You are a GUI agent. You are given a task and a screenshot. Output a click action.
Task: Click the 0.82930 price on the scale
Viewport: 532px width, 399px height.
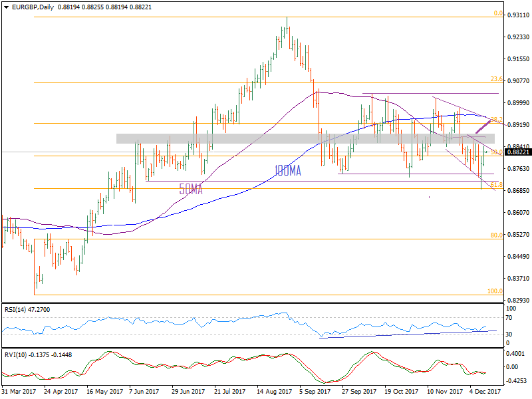coord(518,301)
